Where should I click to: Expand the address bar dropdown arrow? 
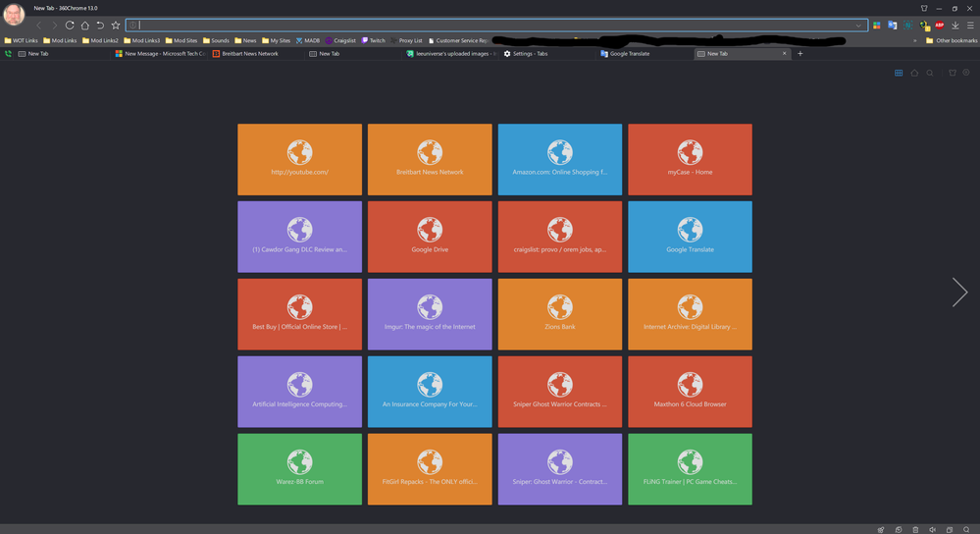tap(858, 26)
